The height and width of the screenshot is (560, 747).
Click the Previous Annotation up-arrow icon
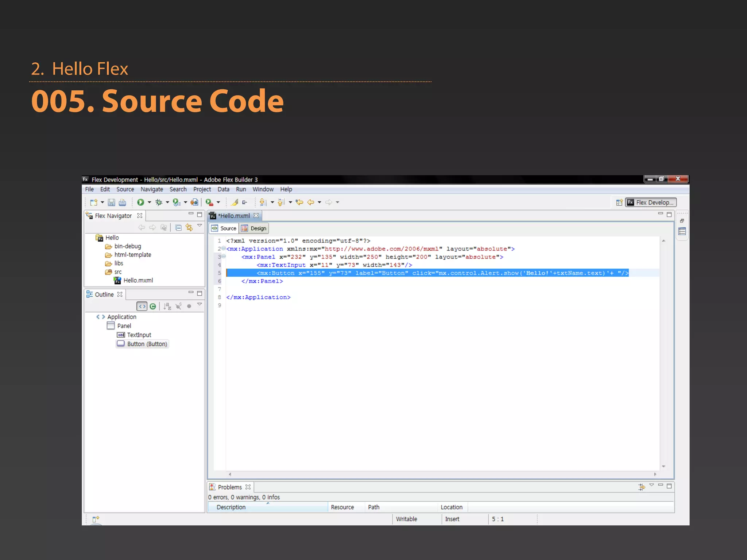coord(281,202)
